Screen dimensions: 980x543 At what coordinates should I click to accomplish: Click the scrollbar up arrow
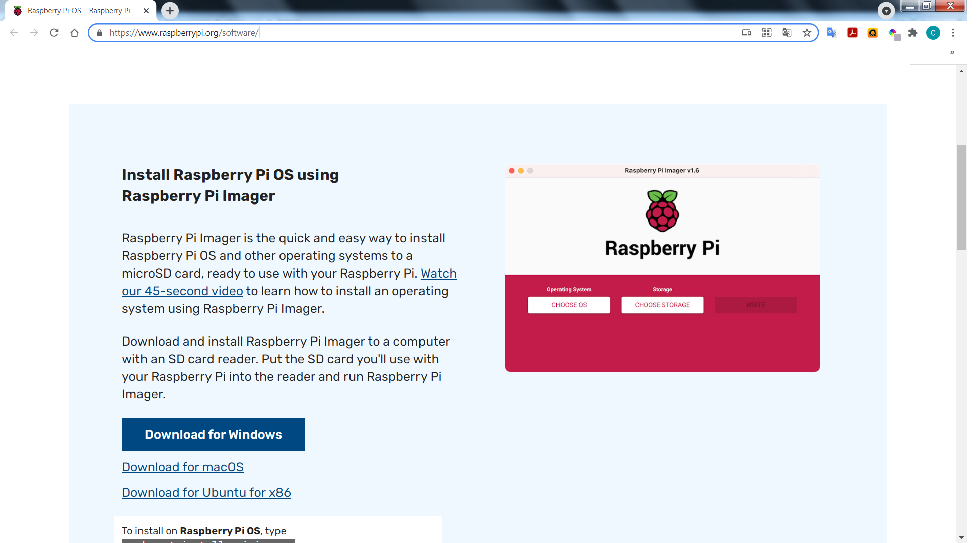(x=962, y=71)
